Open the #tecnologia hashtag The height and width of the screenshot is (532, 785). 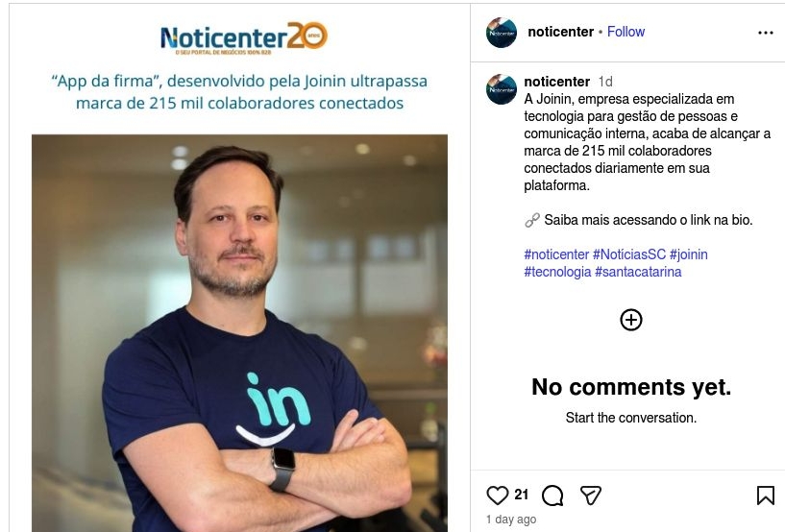tap(557, 272)
